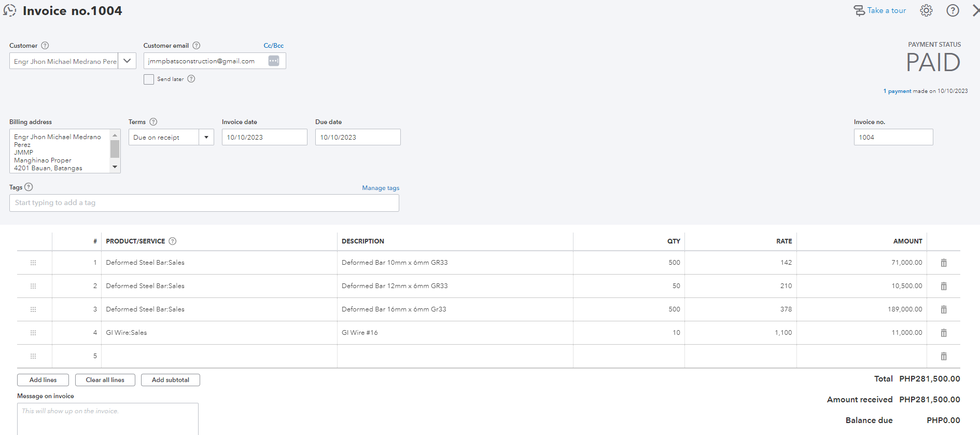Click the Add subtotal button
Screen dimensions: 980x435
(x=171, y=380)
